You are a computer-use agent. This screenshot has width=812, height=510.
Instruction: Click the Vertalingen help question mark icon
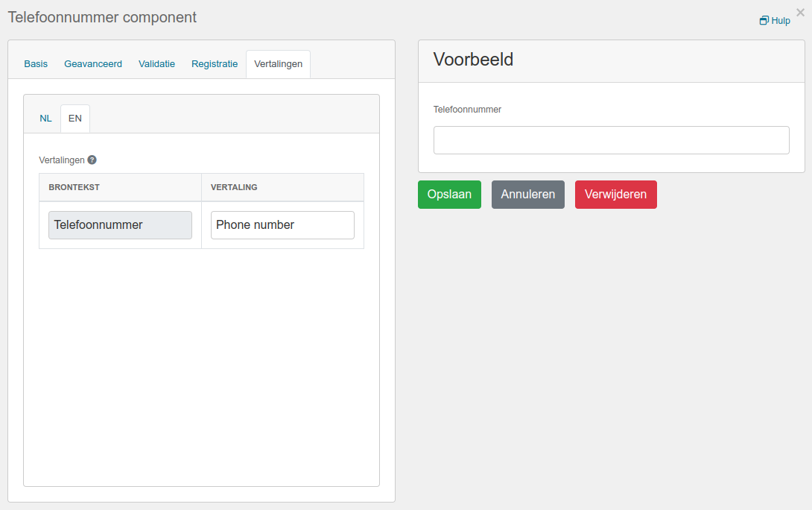tap(92, 160)
